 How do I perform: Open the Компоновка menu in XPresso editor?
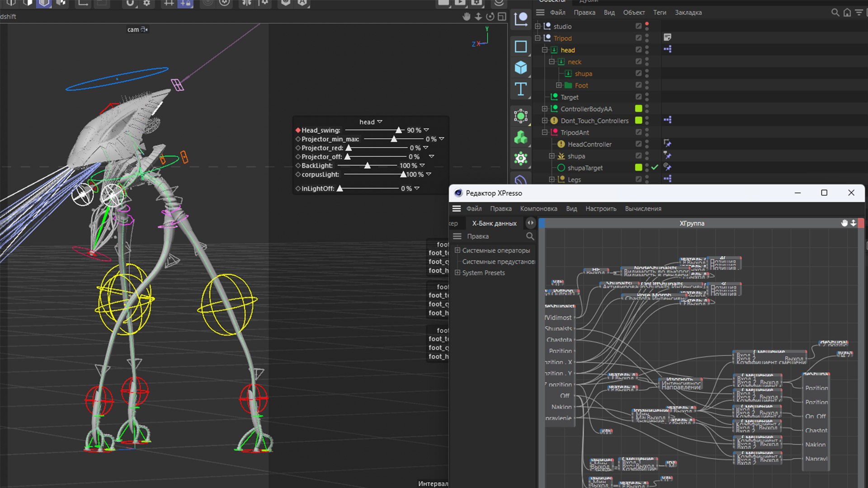coord(538,209)
